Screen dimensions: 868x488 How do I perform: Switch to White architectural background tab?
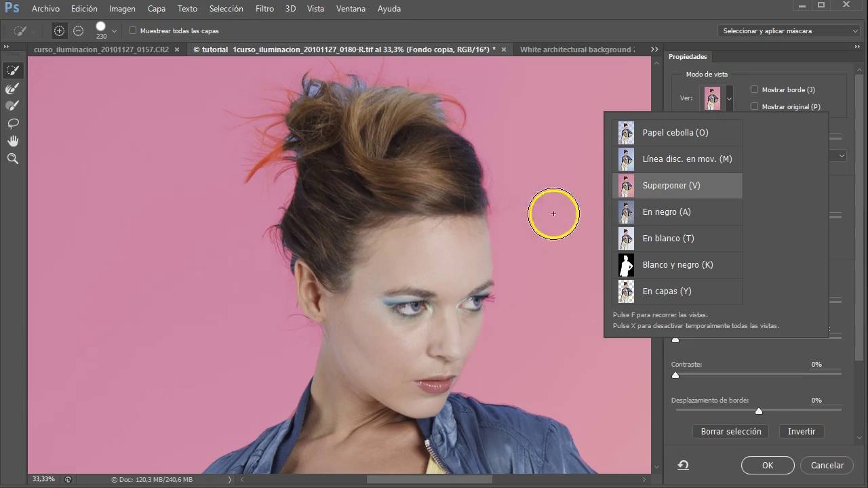point(577,49)
